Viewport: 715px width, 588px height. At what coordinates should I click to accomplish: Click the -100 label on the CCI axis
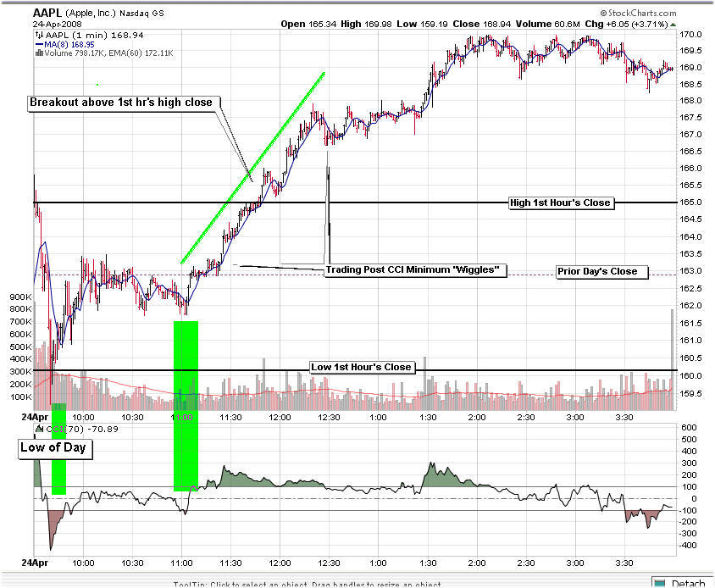pyautogui.click(x=687, y=510)
